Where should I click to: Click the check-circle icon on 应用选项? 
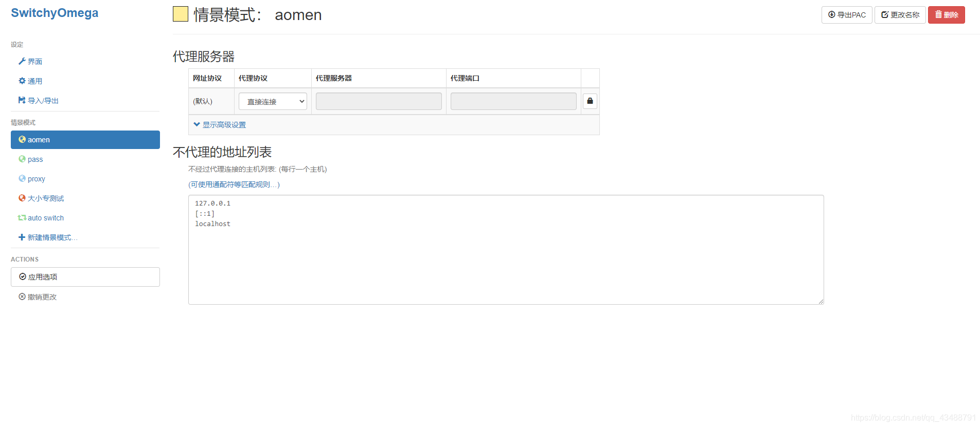click(23, 276)
